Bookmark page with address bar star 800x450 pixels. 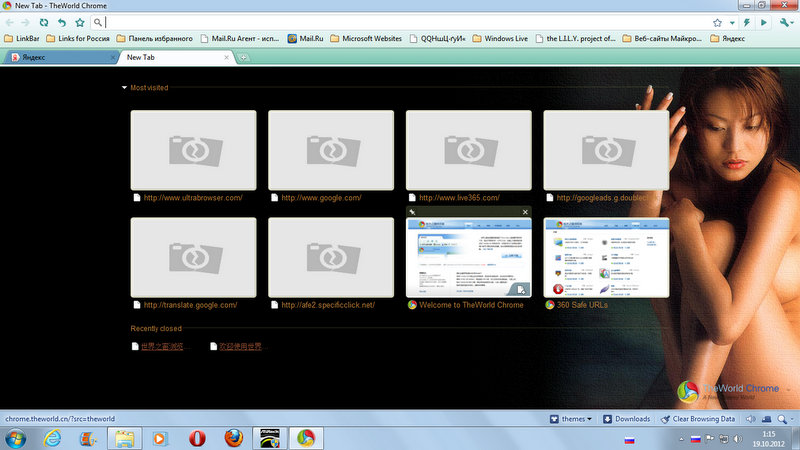(717, 22)
